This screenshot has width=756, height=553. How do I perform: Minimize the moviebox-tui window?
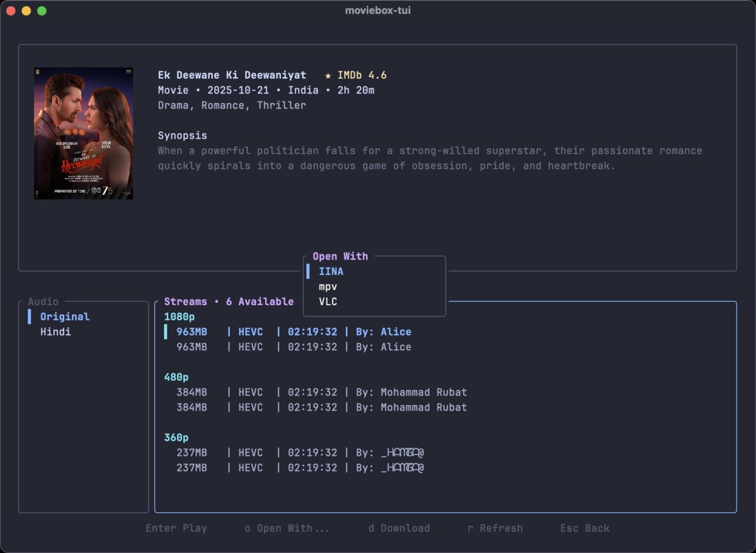pos(26,11)
